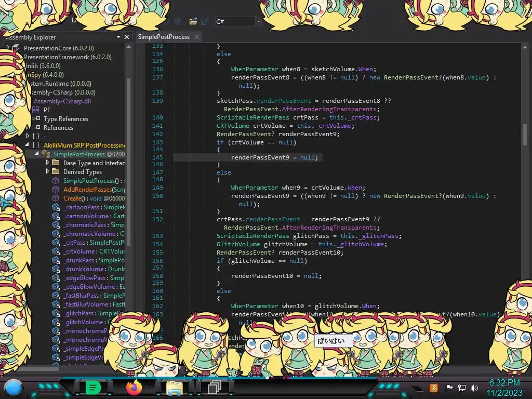532x399 pixels.
Task: Click the _fastBlurPass field icon
Action: [x=56, y=295]
